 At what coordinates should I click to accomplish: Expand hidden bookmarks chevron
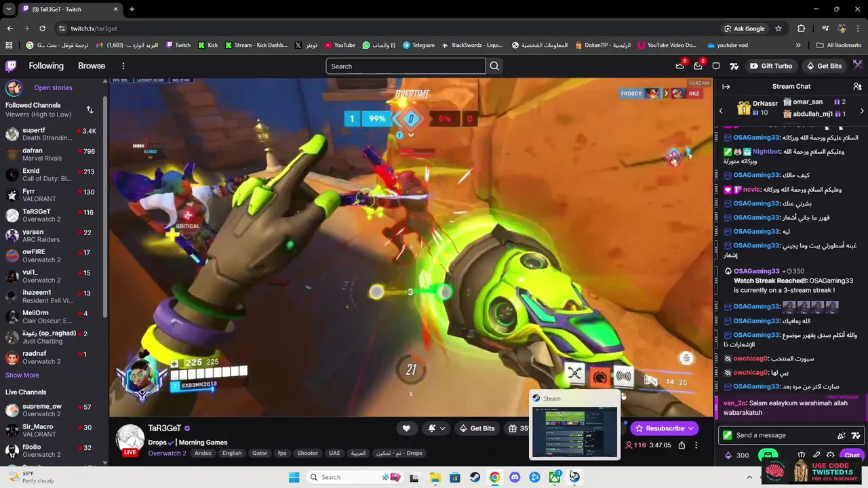pos(798,45)
